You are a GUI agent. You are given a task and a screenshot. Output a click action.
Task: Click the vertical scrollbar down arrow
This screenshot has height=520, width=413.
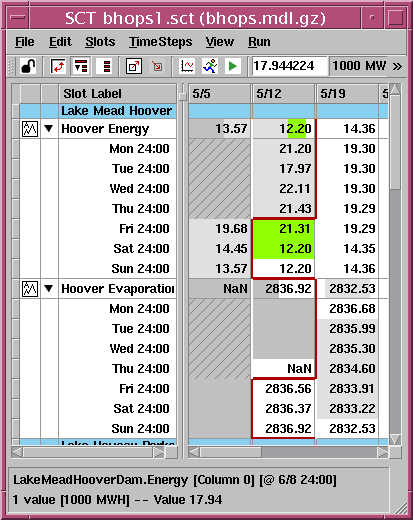point(395,439)
